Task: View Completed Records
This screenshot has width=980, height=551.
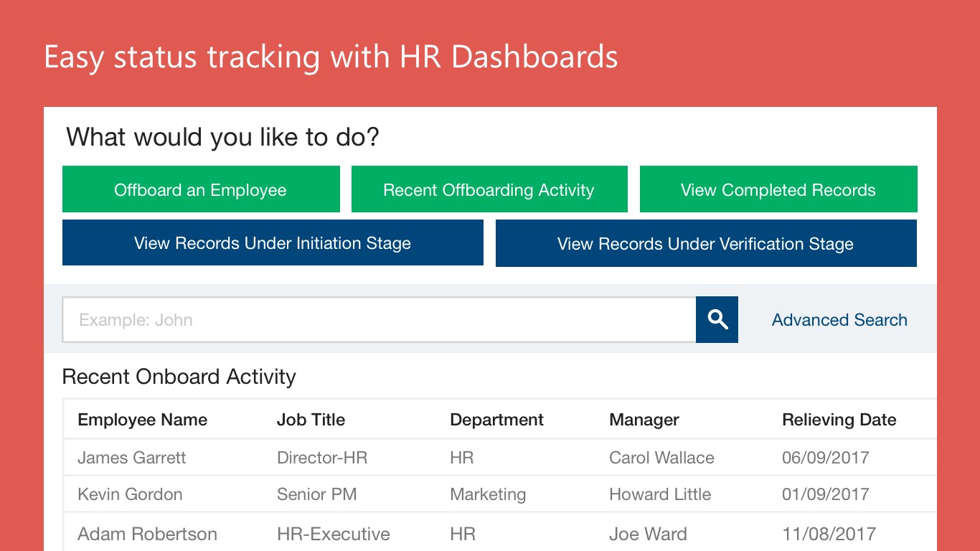Action: click(778, 189)
